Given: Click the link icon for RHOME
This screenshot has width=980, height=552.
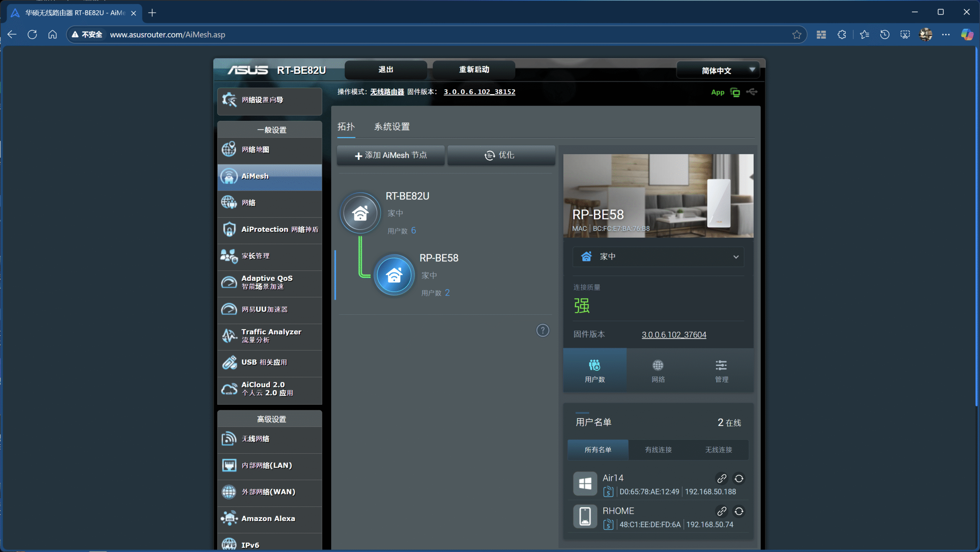Looking at the screenshot, I should click(x=722, y=511).
